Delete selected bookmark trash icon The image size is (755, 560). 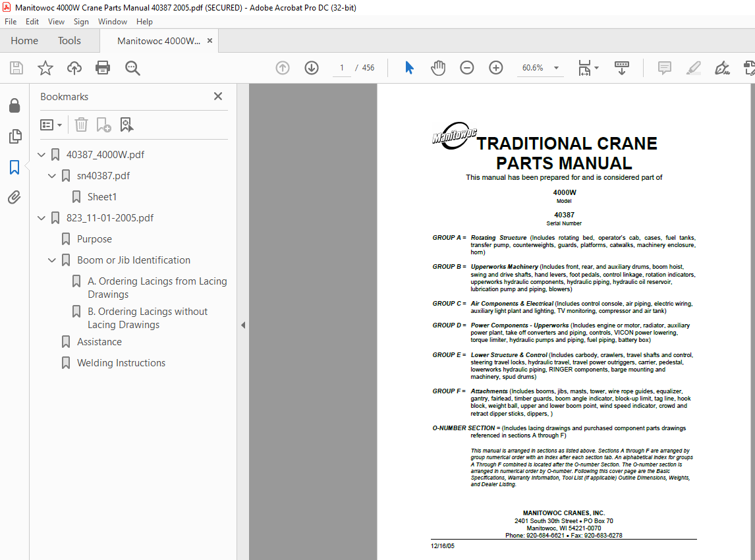[82, 125]
